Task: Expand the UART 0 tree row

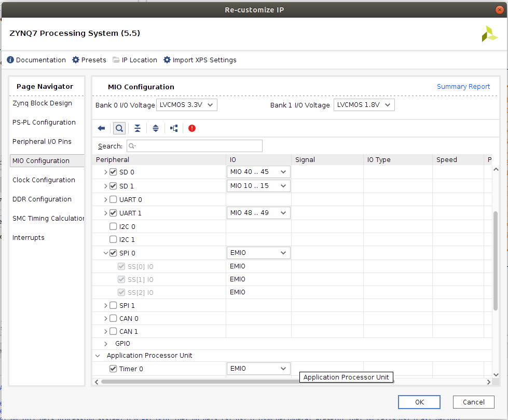Action: click(x=106, y=200)
